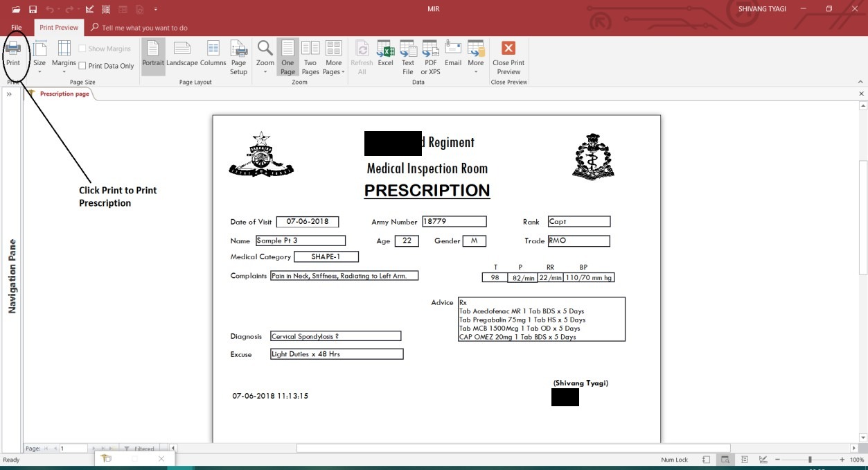Export as PDF or XPS
Image resolution: width=868 pixels, height=470 pixels.
coord(430,57)
